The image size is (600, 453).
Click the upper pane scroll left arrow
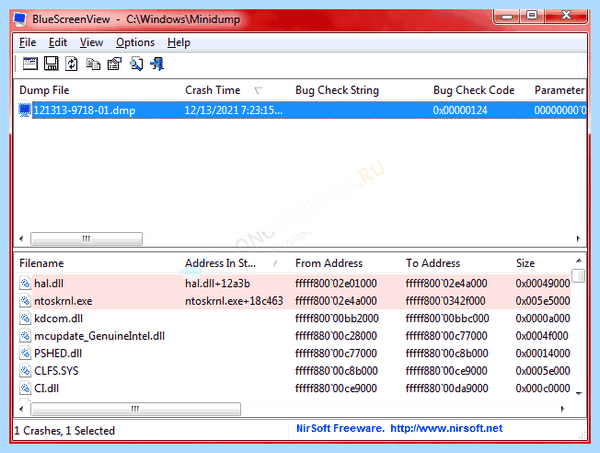21,239
